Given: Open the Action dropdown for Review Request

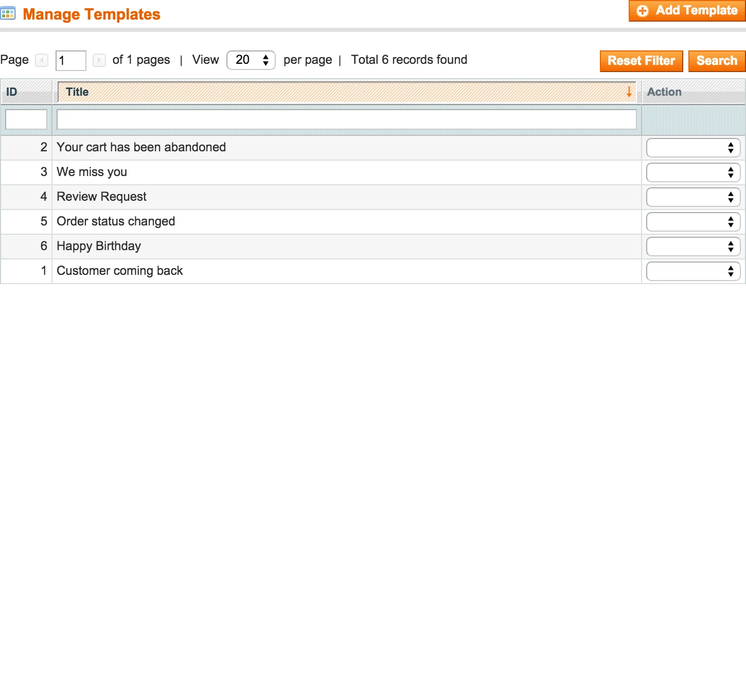Looking at the screenshot, I should pos(693,197).
